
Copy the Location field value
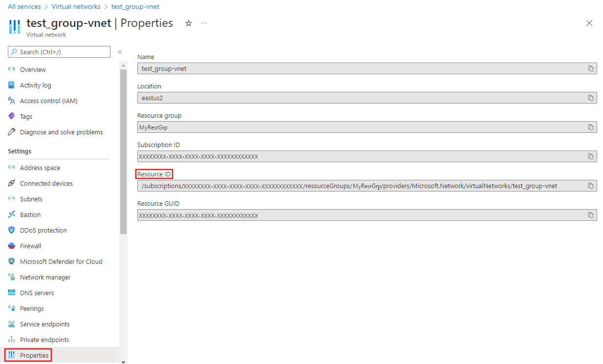coord(590,98)
